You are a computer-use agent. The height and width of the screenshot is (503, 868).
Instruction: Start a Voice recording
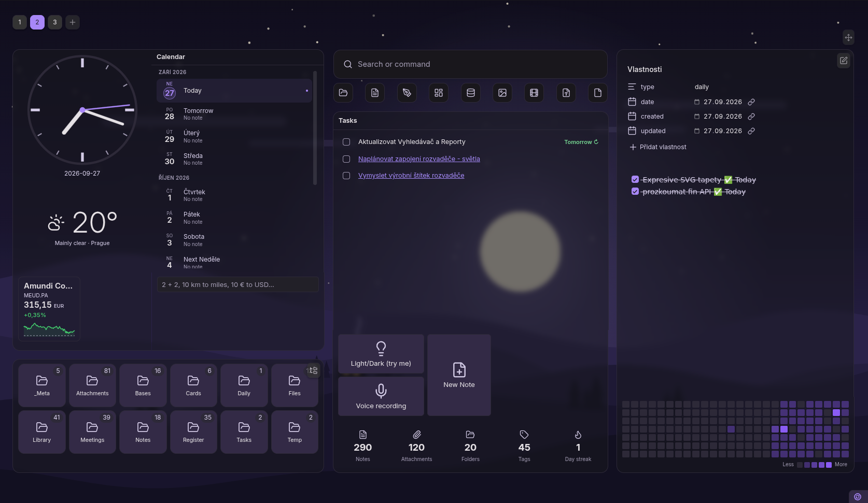click(381, 396)
